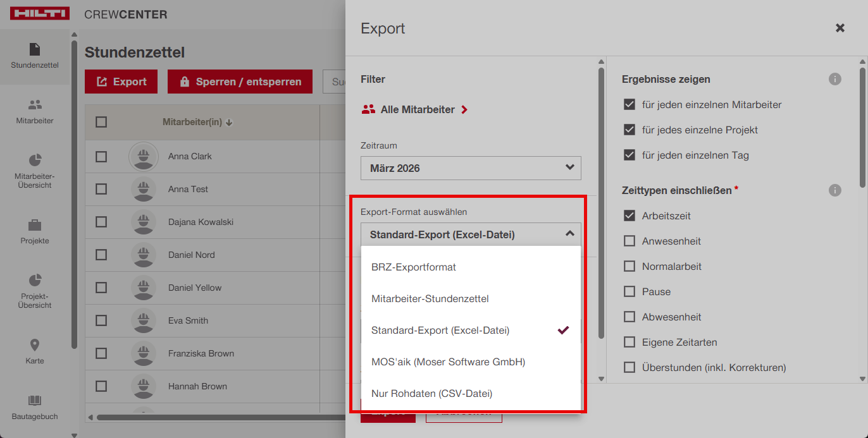The height and width of the screenshot is (438, 868).
Task: Close the Export panel
Action: click(x=840, y=28)
